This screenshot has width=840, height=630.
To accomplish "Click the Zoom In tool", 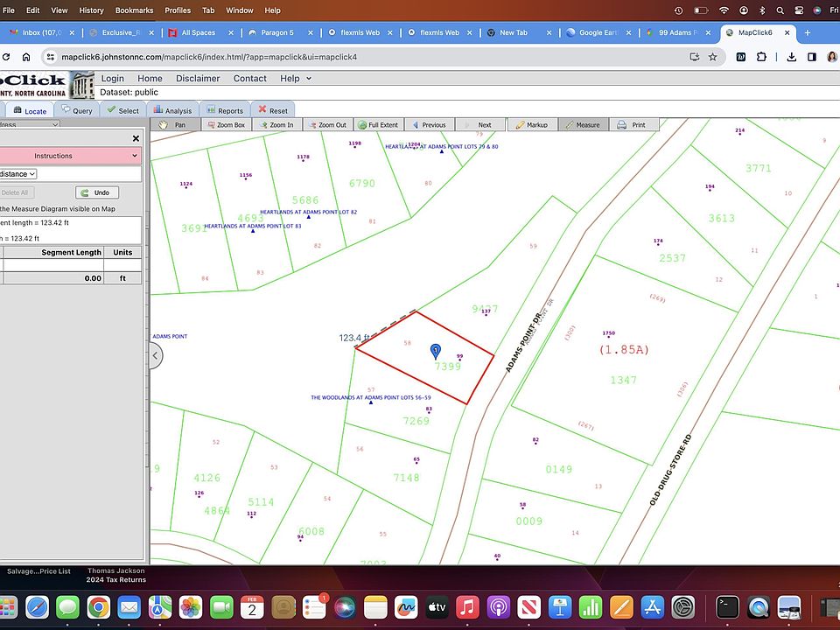I will tap(276, 125).
